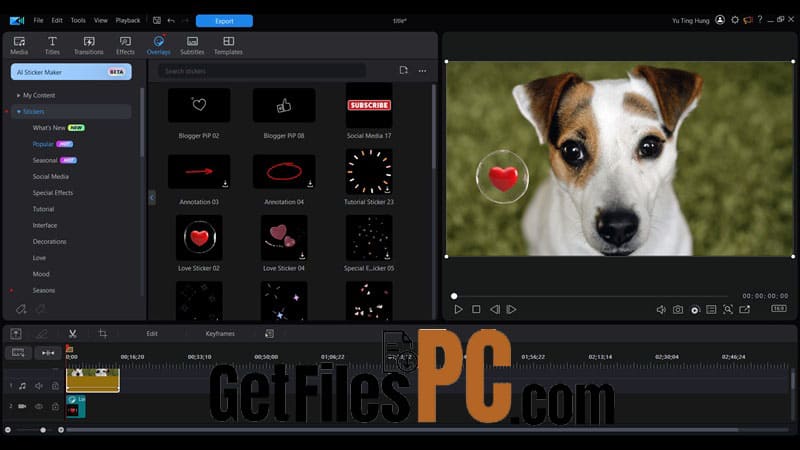The height and width of the screenshot is (450, 800).
Task: Click the project save icon in toolbar
Action: coord(157,20)
